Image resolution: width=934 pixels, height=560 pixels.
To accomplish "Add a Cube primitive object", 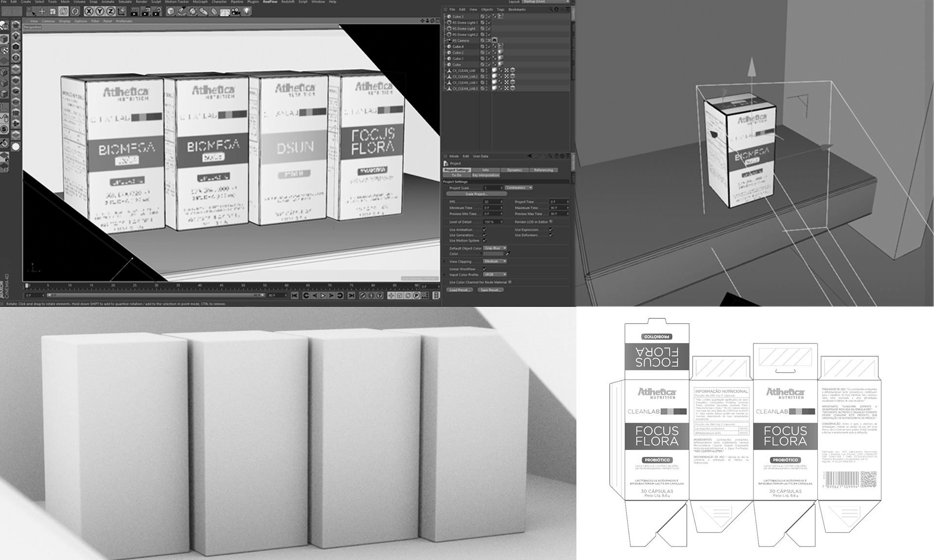I will coord(171,11).
